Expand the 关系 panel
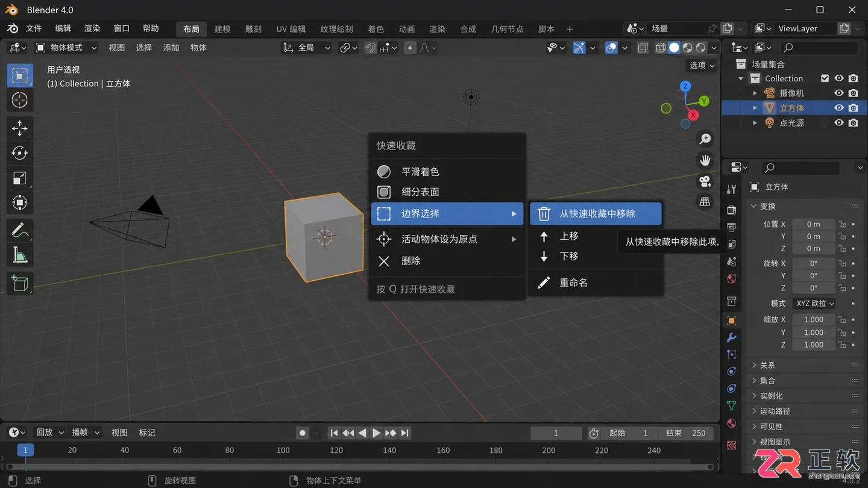Image resolution: width=868 pixels, height=488 pixels. click(768, 365)
